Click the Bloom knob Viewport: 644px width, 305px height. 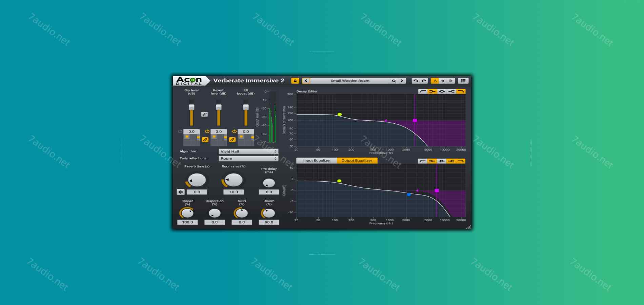click(x=269, y=213)
